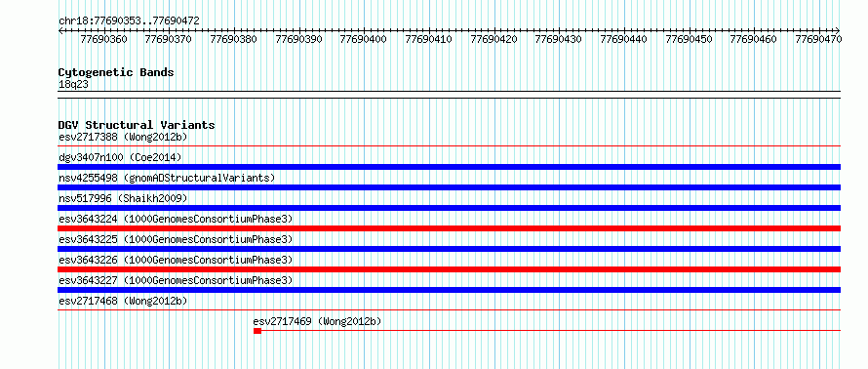868x369 pixels.
Task: Open nsv4255498 gnomAD variant label
Action: (167, 178)
